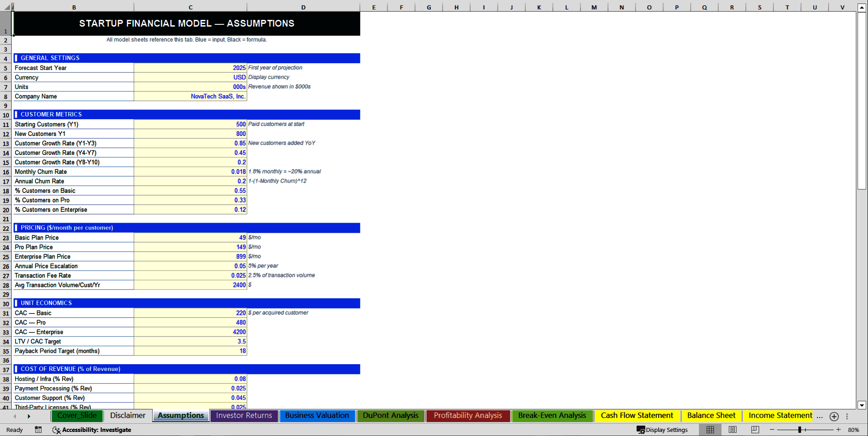868x436 pixels.
Task: Select the Page Break Preview icon
Action: [754, 430]
